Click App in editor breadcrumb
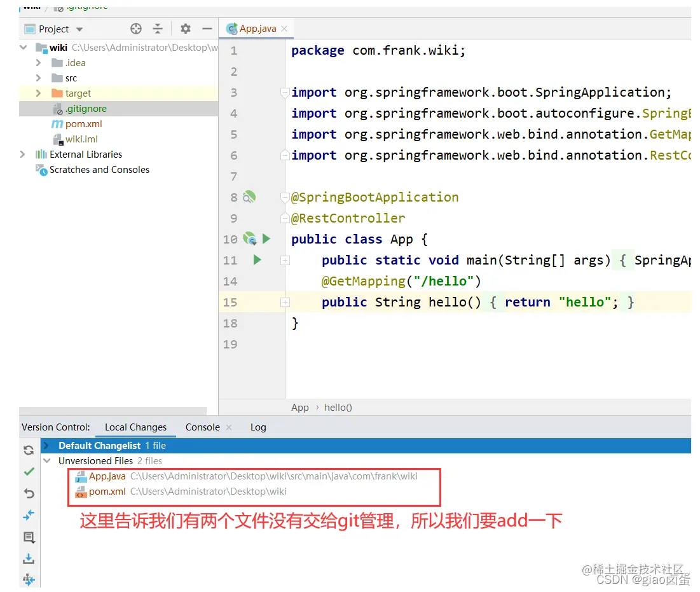Viewport: 700px width, 592px height. (300, 408)
